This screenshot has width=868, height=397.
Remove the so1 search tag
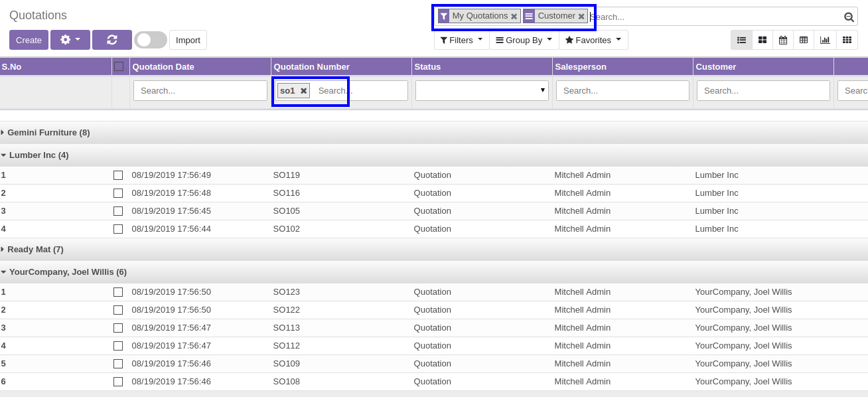(303, 91)
